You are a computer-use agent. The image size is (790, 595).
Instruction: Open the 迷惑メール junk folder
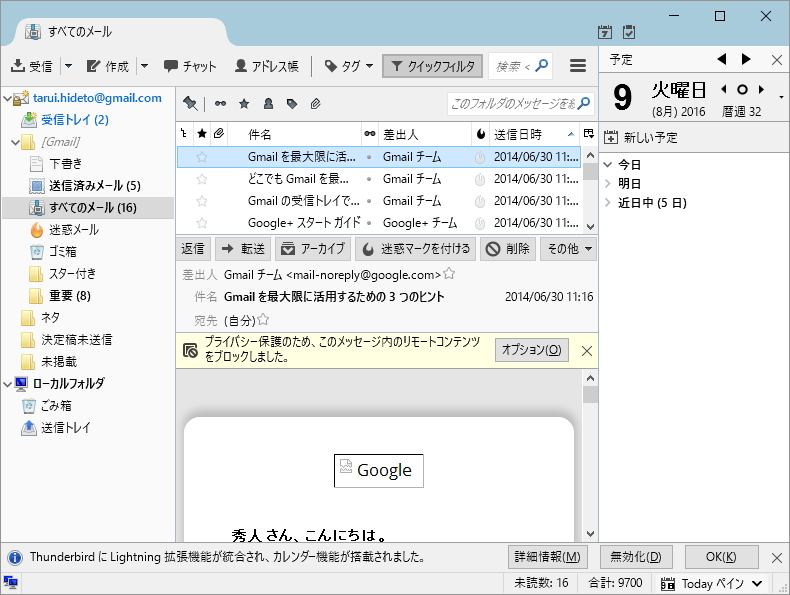(74, 230)
